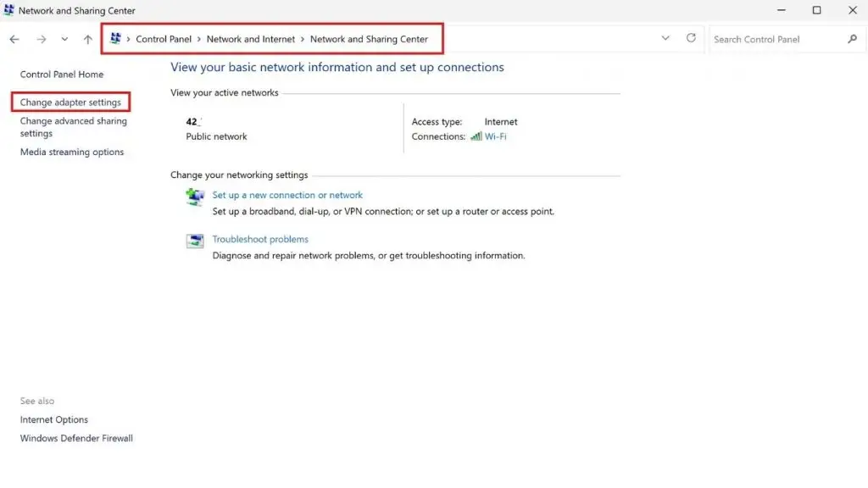
Task: Click the Wi-Fi connection link
Action: point(495,136)
